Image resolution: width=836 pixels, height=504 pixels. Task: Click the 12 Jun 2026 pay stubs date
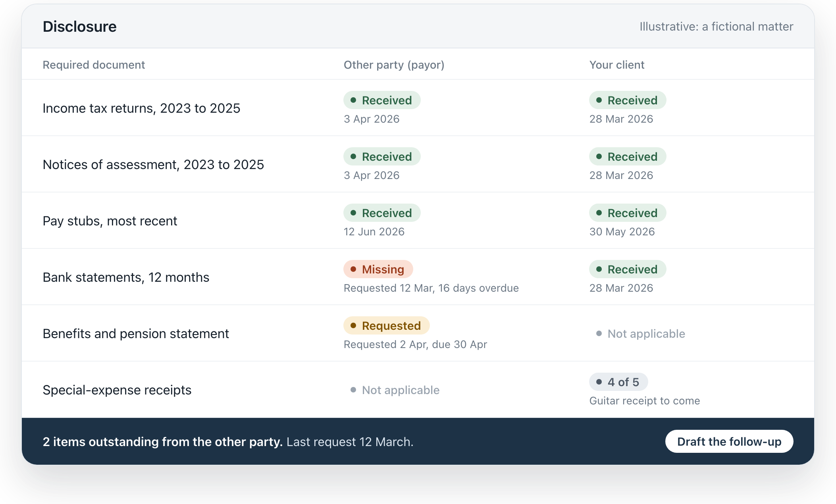click(374, 231)
